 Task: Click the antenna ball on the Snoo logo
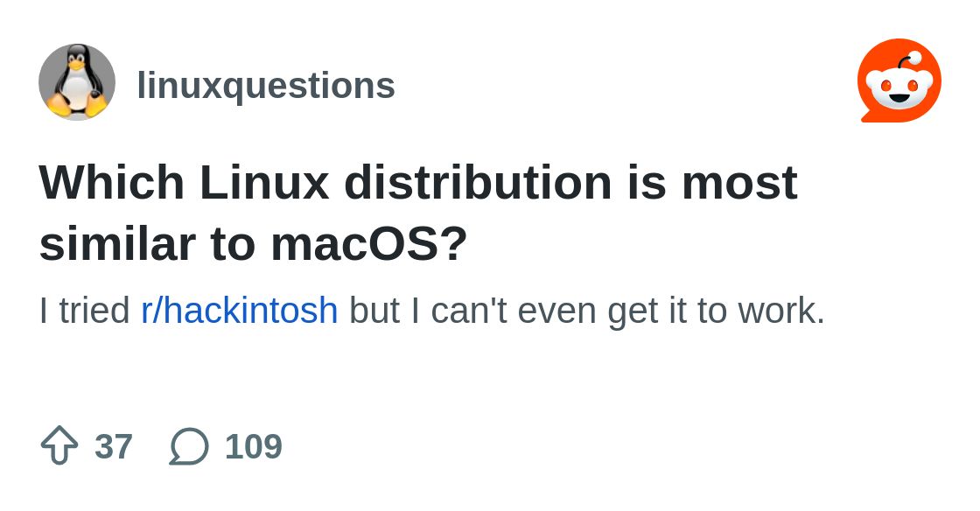point(915,58)
